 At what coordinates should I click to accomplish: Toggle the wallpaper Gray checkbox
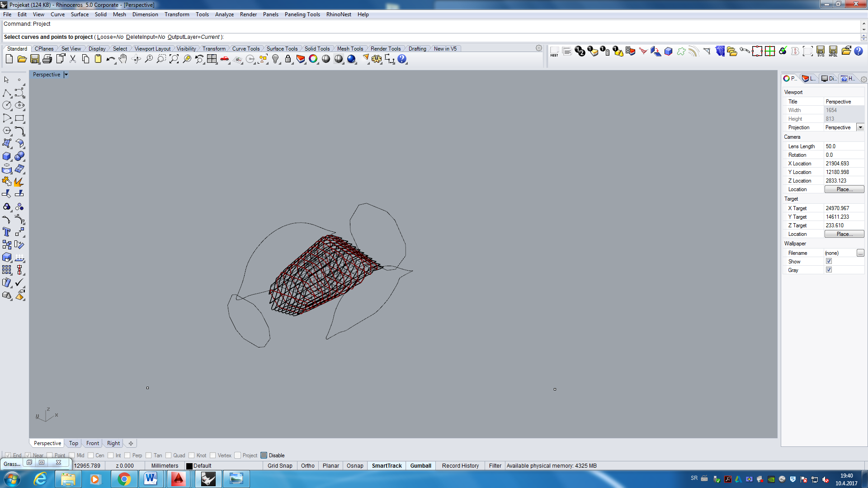(x=829, y=270)
